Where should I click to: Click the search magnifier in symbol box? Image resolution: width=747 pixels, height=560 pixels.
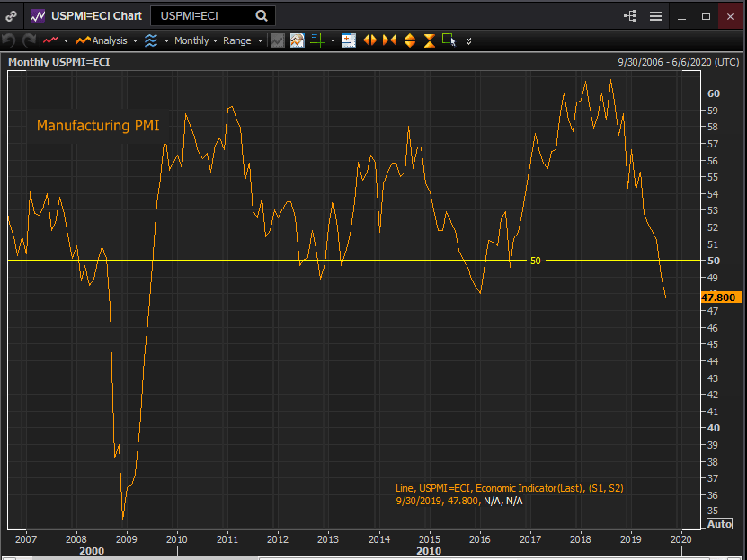click(262, 16)
